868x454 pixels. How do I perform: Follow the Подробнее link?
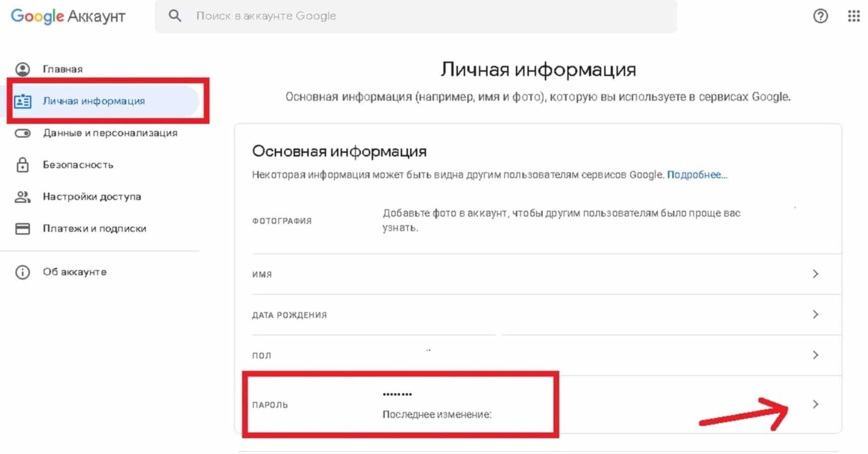coord(697,175)
